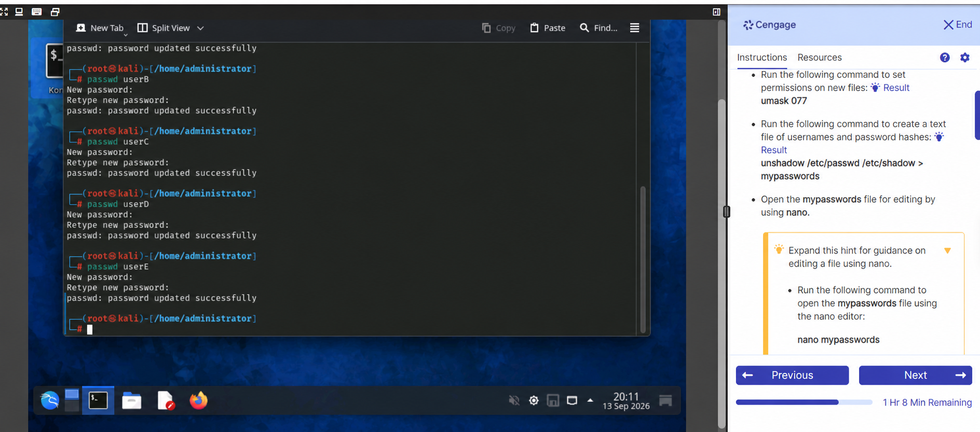The height and width of the screenshot is (432, 980).
Task: Toggle the side panel icon above the terminal
Action: click(x=716, y=12)
